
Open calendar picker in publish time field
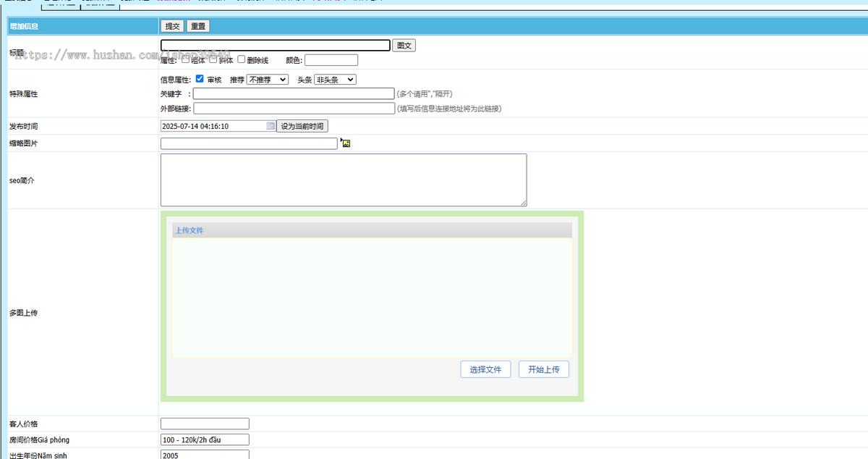[x=271, y=126]
